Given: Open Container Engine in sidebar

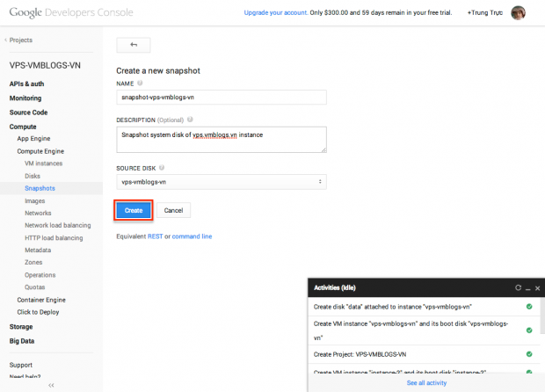Looking at the screenshot, I should coord(41,300).
